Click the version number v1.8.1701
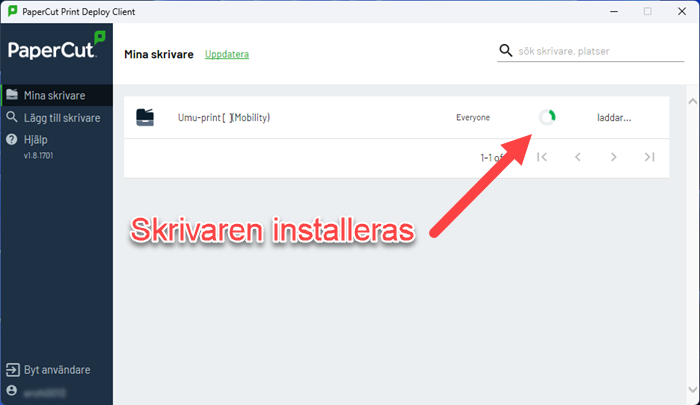Image resolution: width=700 pixels, height=405 pixels. pos(38,155)
